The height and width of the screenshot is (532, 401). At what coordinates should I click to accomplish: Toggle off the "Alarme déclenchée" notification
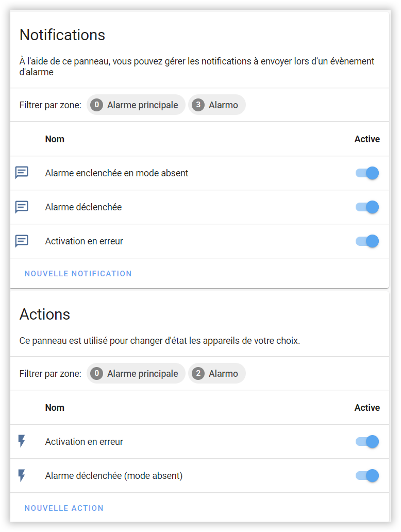pos(367,207)
